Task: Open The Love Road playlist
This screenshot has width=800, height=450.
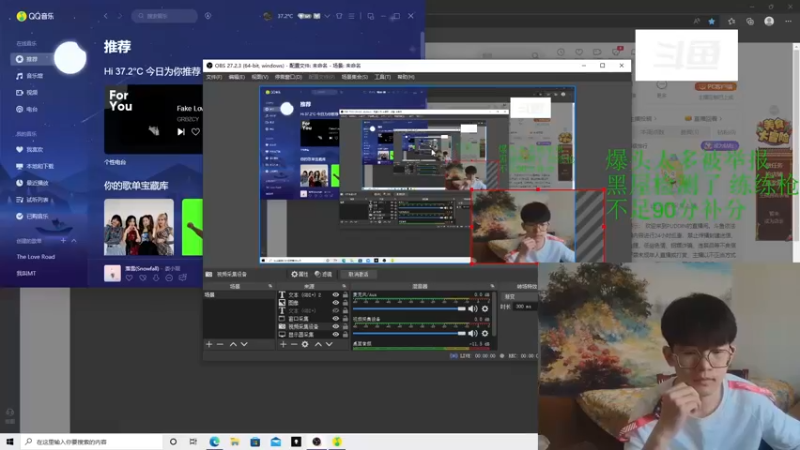Action: point(36,257)
